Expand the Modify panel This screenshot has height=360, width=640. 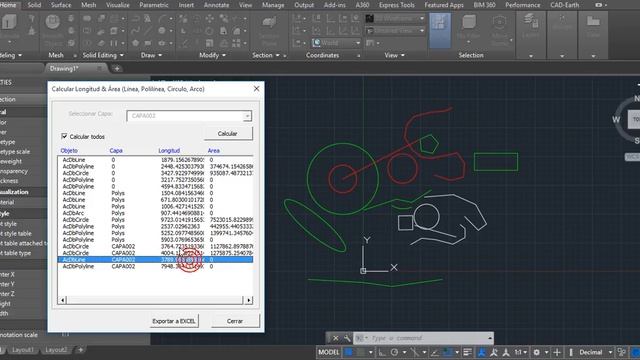213,55
